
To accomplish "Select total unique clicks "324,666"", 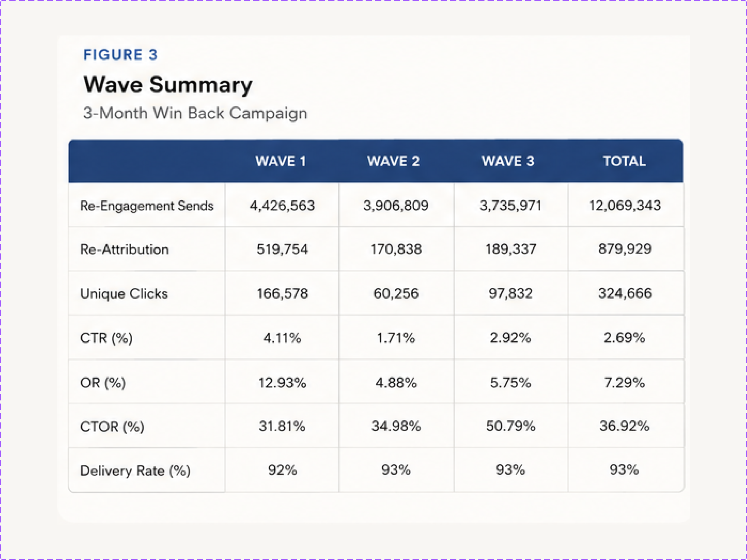I will point(625,293).
